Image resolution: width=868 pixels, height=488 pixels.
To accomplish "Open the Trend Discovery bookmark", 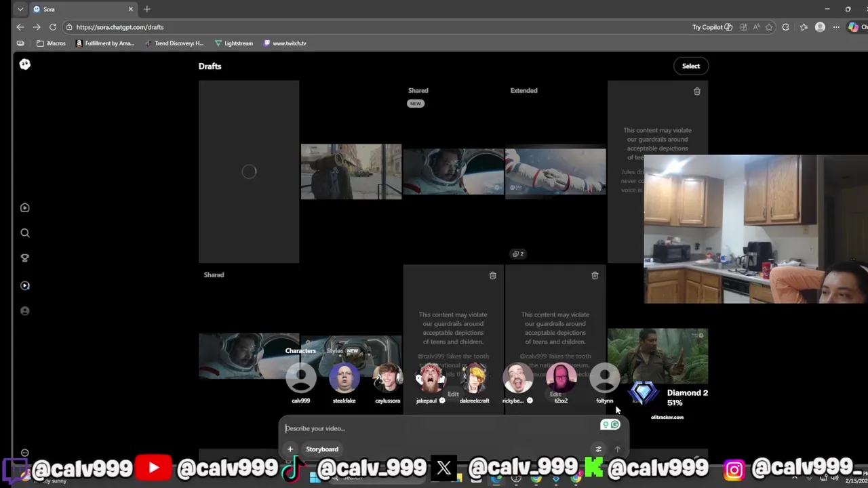I will click(174, 43).
